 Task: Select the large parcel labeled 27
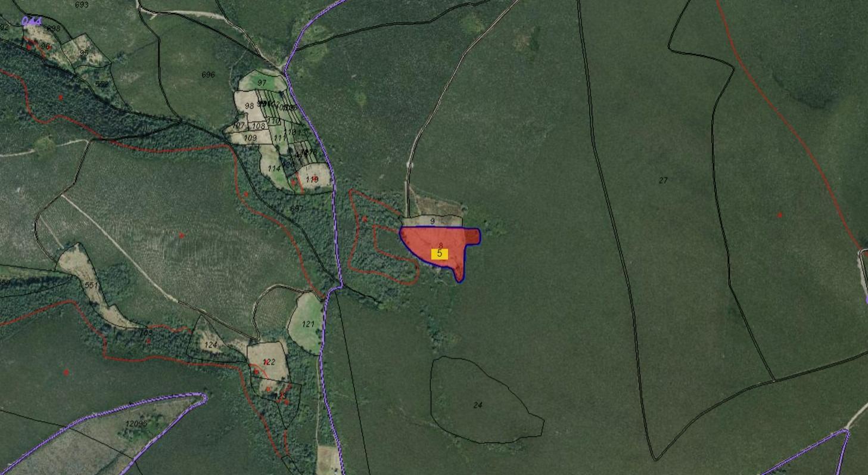(663, 181)
